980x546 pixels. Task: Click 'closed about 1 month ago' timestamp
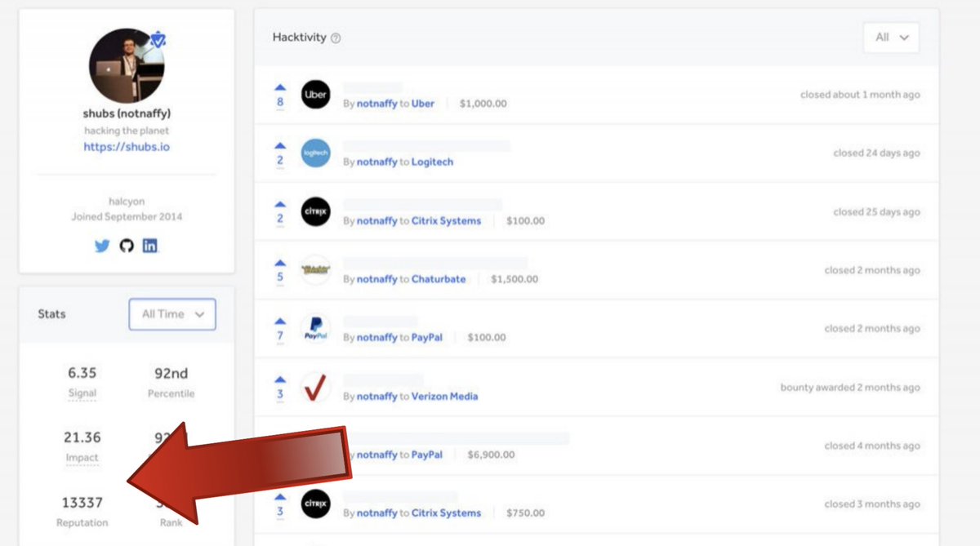click(x=860, y=95)
